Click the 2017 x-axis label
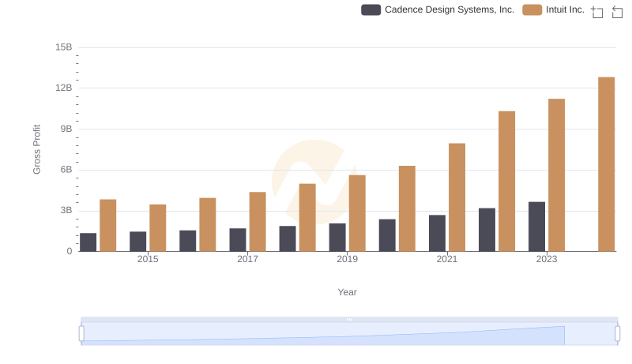Screen dimensions: 632x364 [247, 259]
